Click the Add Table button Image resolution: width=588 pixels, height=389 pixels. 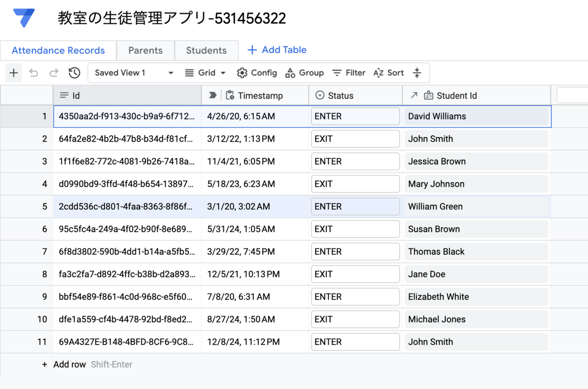277,50
